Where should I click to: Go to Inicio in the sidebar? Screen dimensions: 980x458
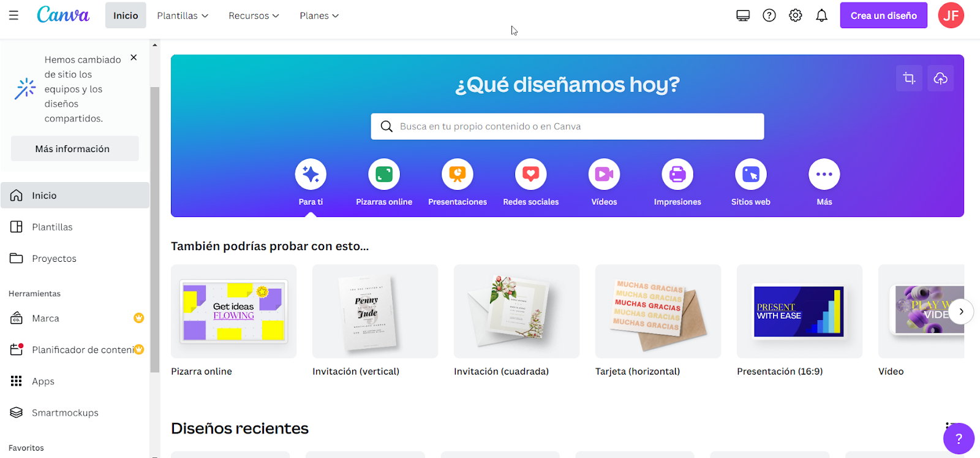click(x=75, y=195)
